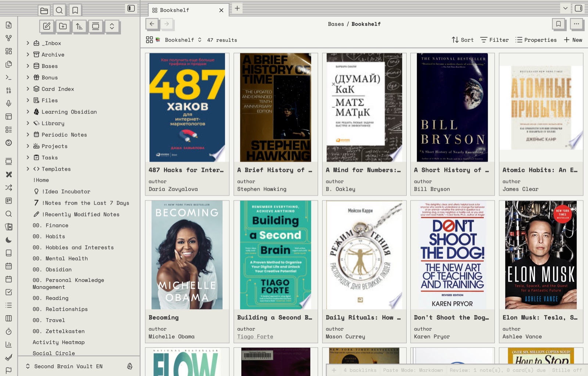Open the Second Brain Vault EN switcher

coord(64,366)
